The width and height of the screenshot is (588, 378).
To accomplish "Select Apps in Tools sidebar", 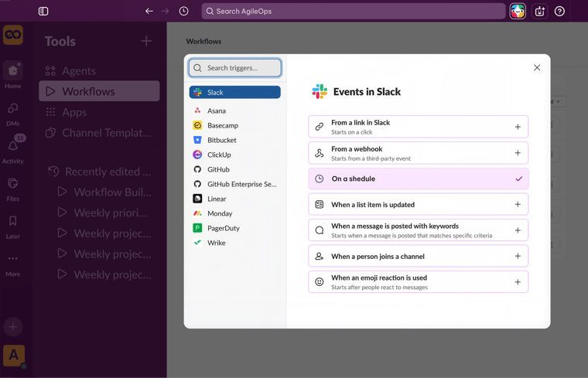I will [x=99, y=112].
